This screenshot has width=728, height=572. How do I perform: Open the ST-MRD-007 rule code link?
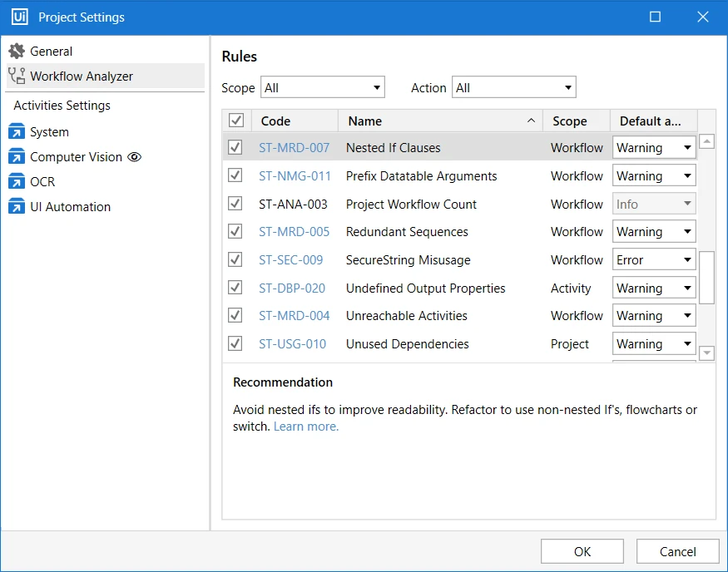pos(294,147)
